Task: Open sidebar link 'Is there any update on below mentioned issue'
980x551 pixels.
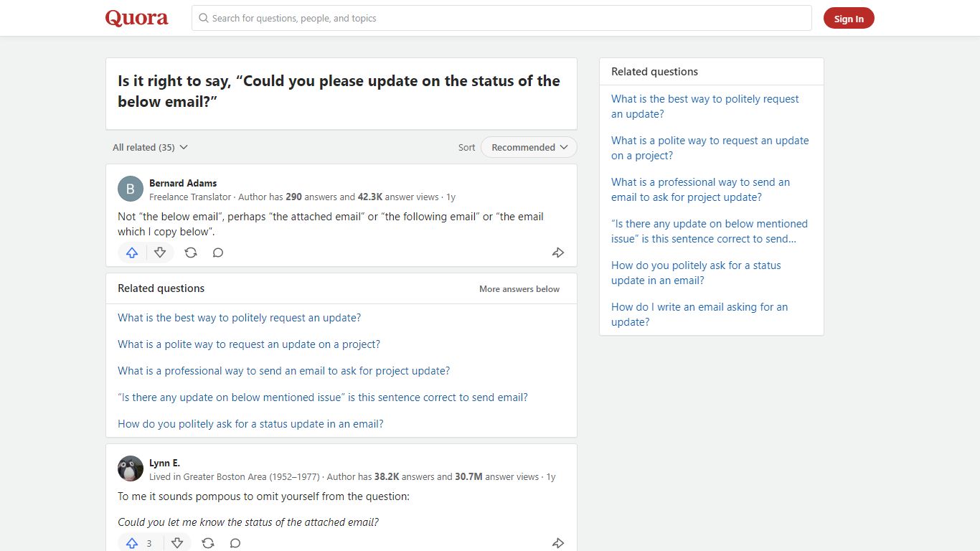Action: [x=710, y=231]
